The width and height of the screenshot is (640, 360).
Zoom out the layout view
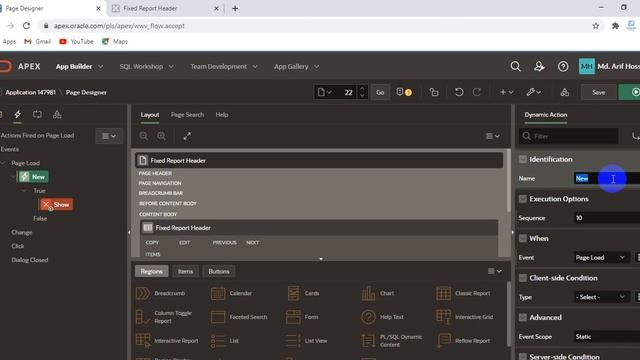[143, 136]
